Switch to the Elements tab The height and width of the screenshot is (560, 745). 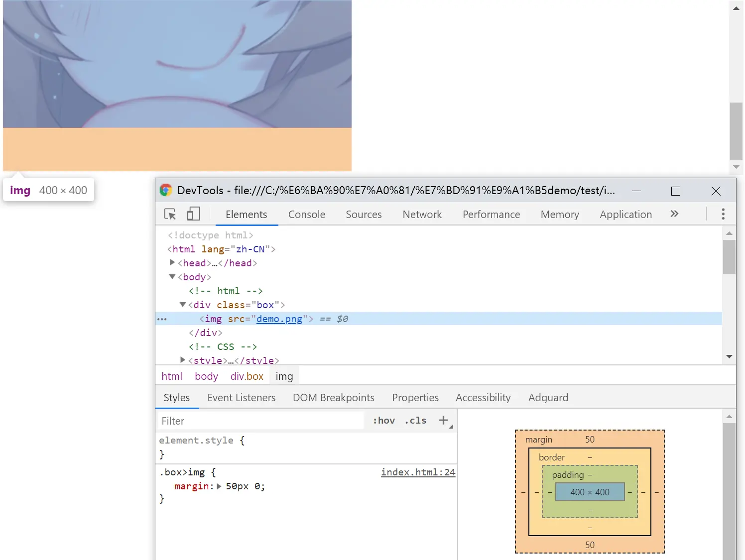247,215
